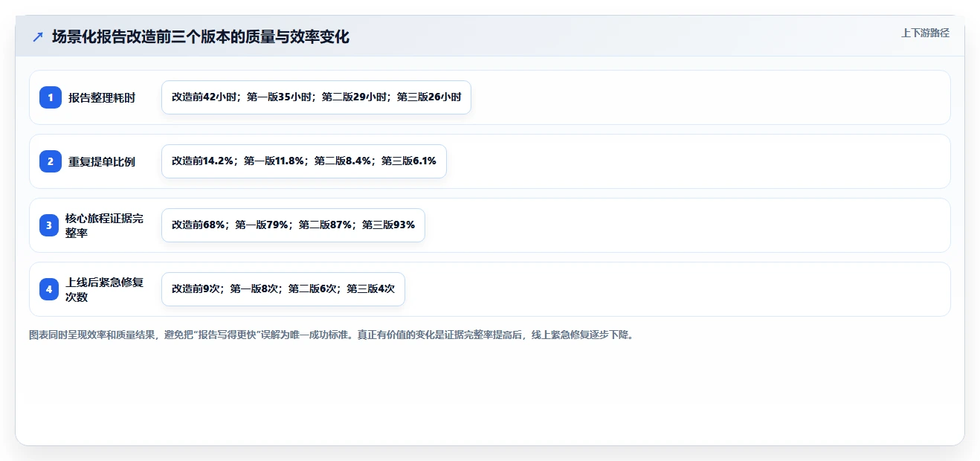Click the number 4 badge for 上线后紧急修复次数
Viewport: 980px width, 461px height.
pos(51,289)
